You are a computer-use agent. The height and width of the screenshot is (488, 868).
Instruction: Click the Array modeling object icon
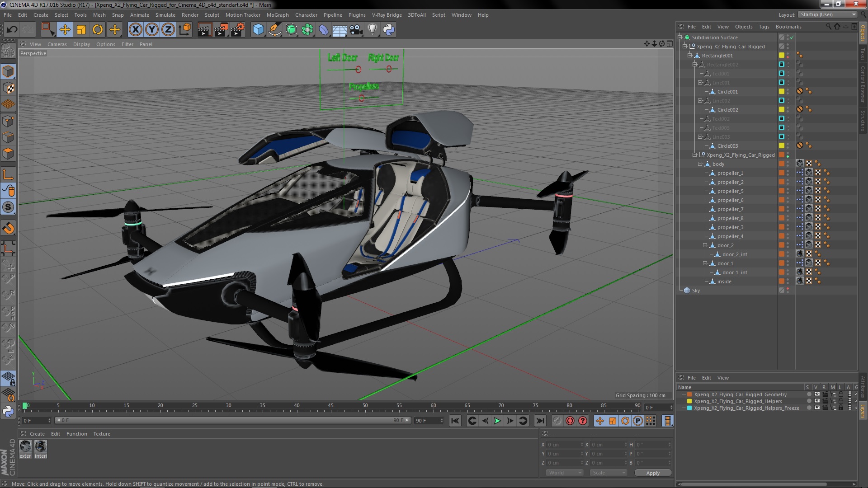tap(307, 30)
